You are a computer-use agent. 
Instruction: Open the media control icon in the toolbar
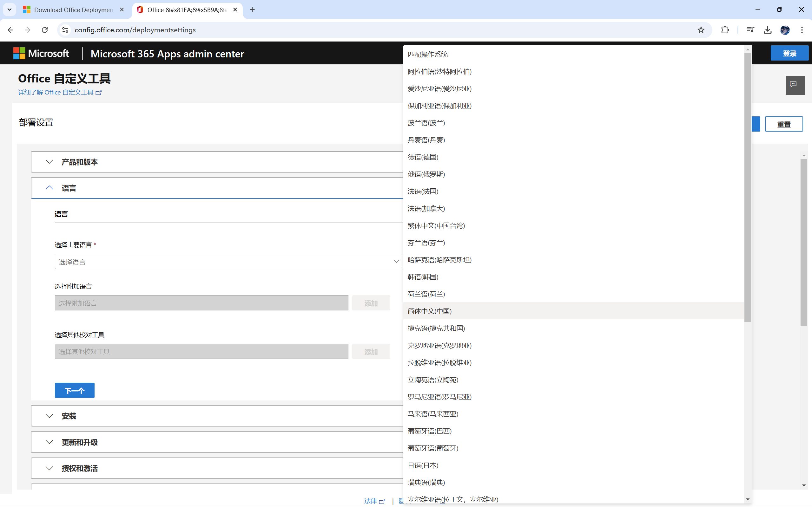(750, 30)
